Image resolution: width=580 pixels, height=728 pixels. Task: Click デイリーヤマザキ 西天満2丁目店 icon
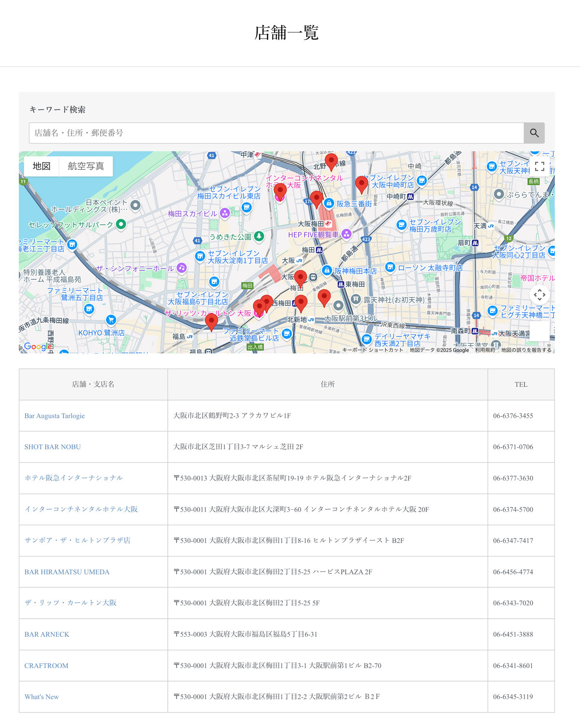click(x=366, y=339)
